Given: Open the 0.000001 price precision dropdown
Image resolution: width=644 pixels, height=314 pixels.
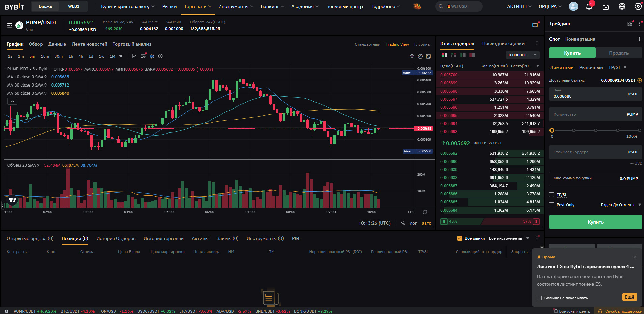Looking at the screenshot, I should pyautogui.click(x=522, y=55).
